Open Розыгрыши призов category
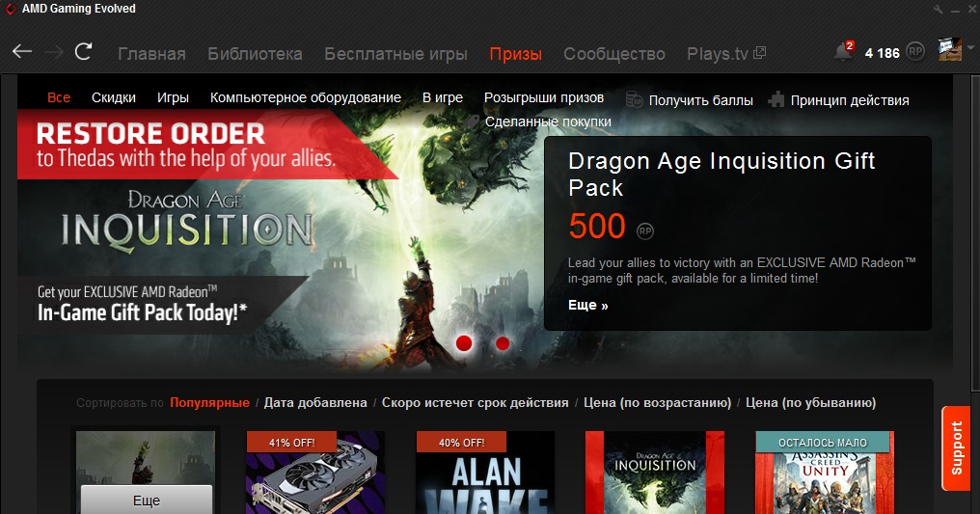Screen dimensions: 980x514 pos(544,97)
